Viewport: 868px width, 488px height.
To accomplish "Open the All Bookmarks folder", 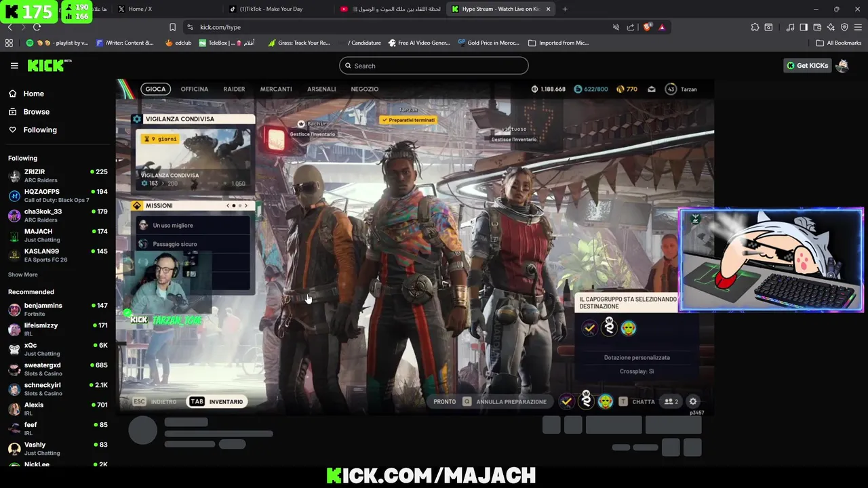I will pos(839,43).
